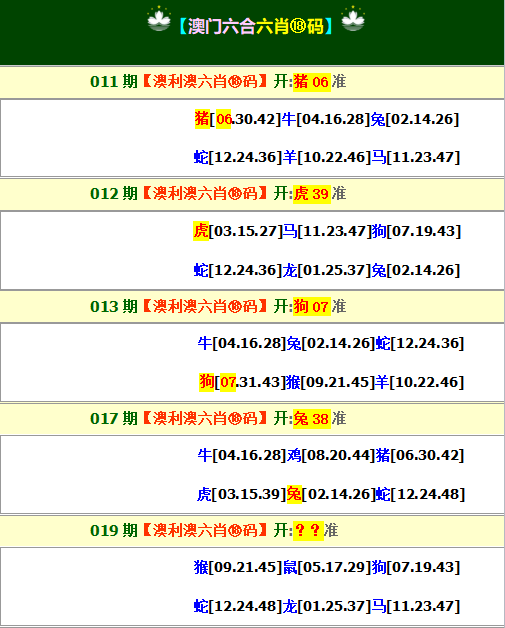Viewport: 505px width, 628px height.
Task: Click the pending result ? ? for 019
Action: [x=308, y=531]
